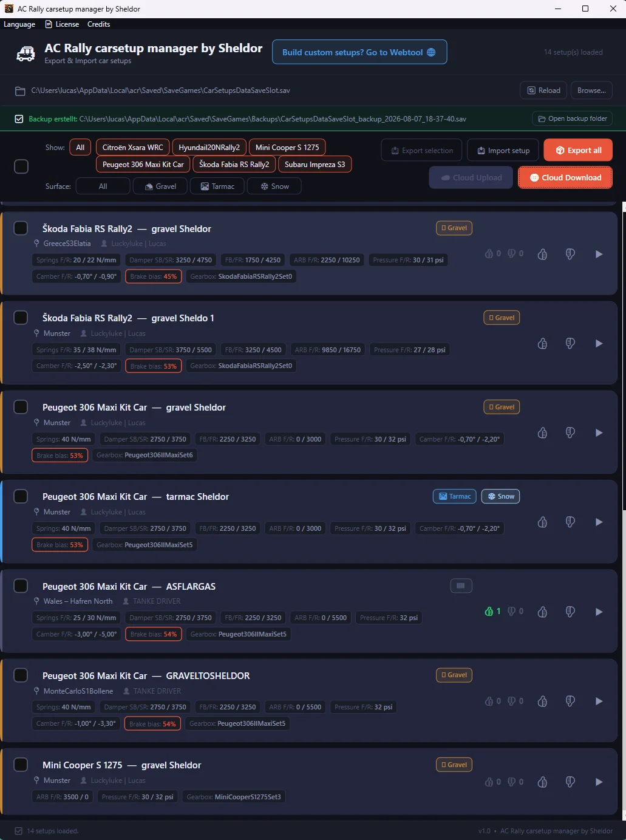Check the Peugeot 'gravel Sheldor' setup checkbox
Image resolution: width=626 pixels, height=840 pixels.
21,406
